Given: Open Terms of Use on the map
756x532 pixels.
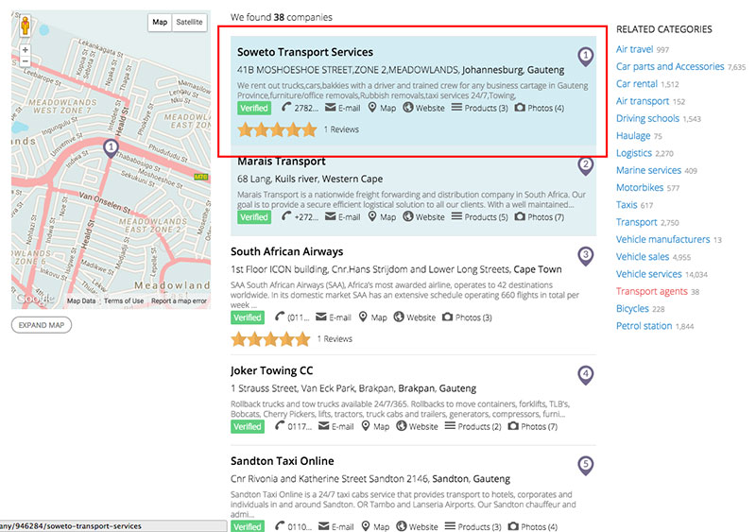Looking at the screenshot, I should click(x=124, y=301).
